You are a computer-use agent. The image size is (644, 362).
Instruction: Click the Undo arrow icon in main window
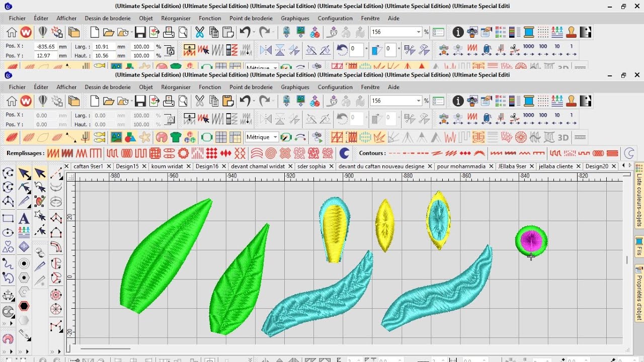click(245, 101)
